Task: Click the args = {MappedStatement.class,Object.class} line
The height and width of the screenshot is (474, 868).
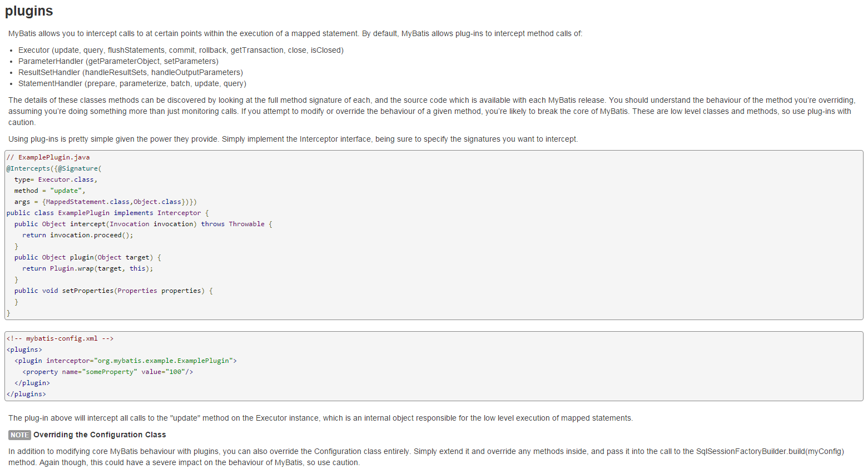Action: click(106, 202)
